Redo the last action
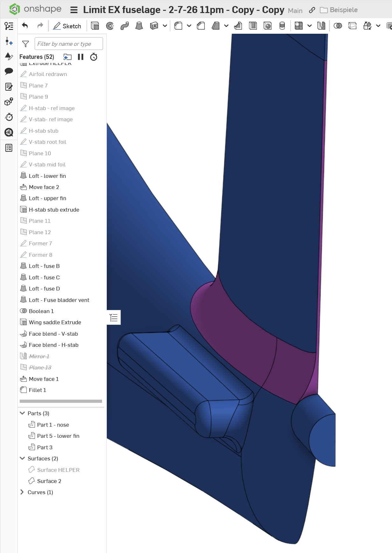This screenshot has width=392, height=553. pos(40,26)
